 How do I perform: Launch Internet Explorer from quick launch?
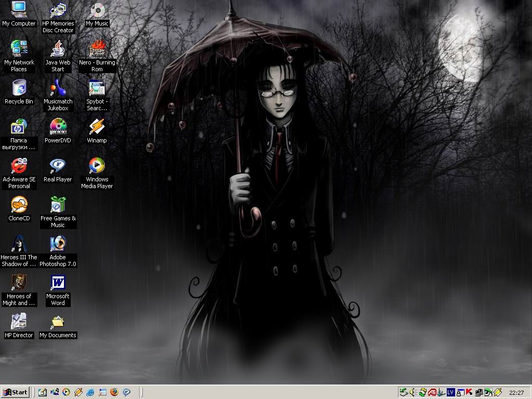tap(90, 393)
